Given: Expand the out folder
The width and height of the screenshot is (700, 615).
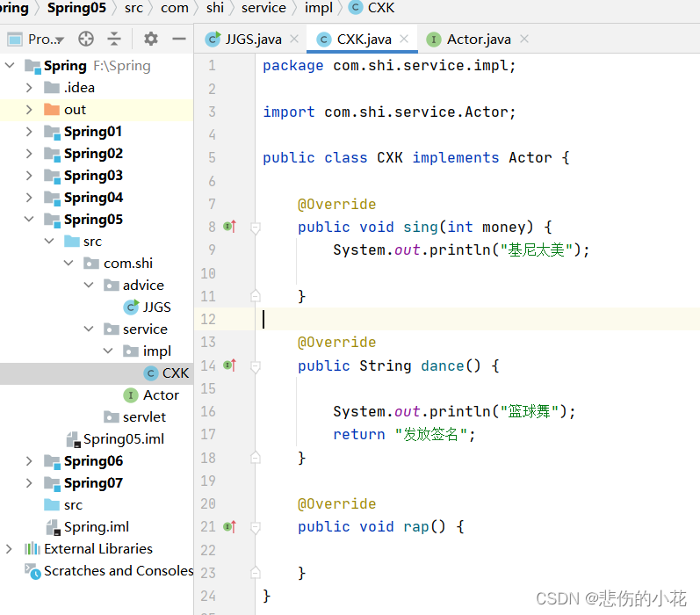Looking at the screenshot, I should 29,110.
